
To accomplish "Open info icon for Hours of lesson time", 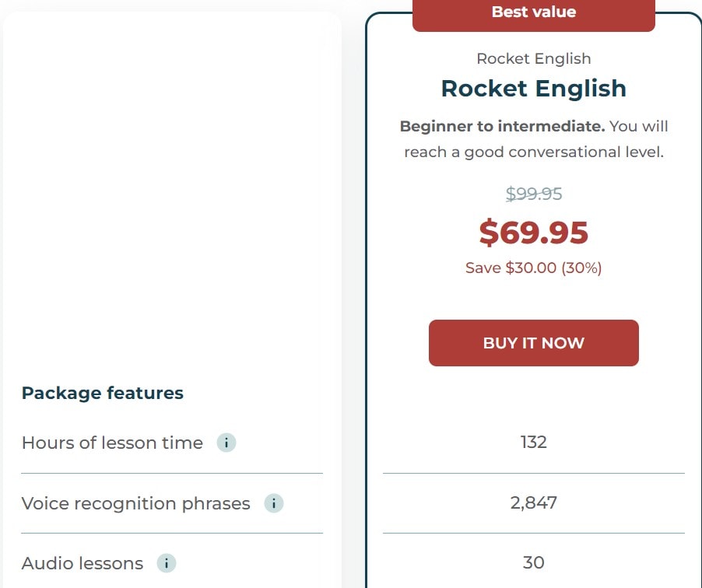I will click(226, 443).
